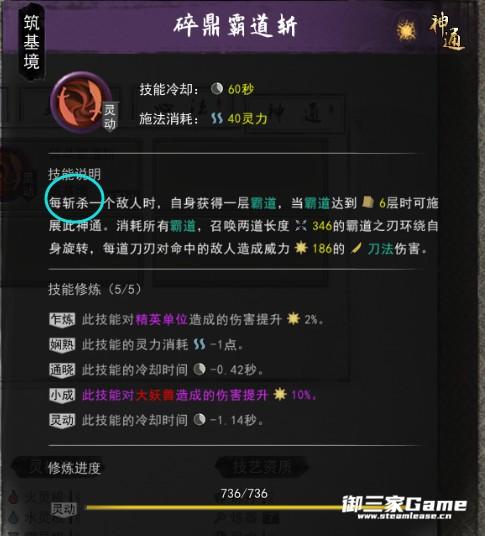Screen dimensions: 485x536
Task: Click the blade icon before 刀法
Action: pyautogui.click(x=356, y=249)
